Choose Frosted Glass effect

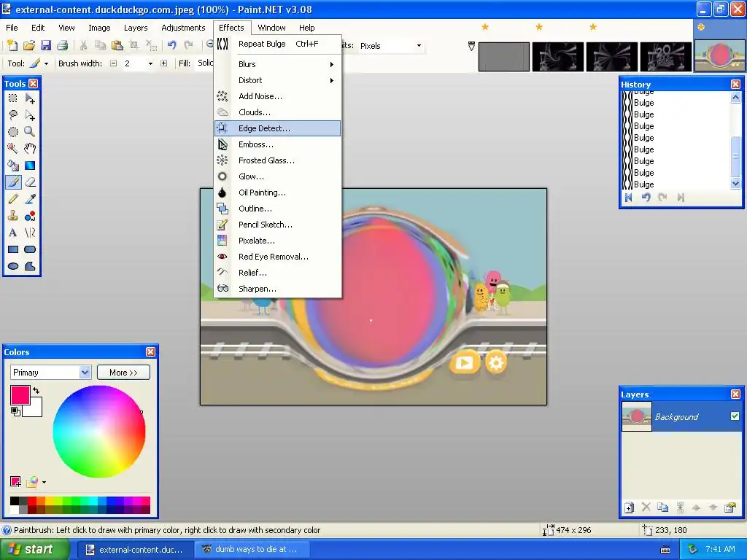pos(278,160)
